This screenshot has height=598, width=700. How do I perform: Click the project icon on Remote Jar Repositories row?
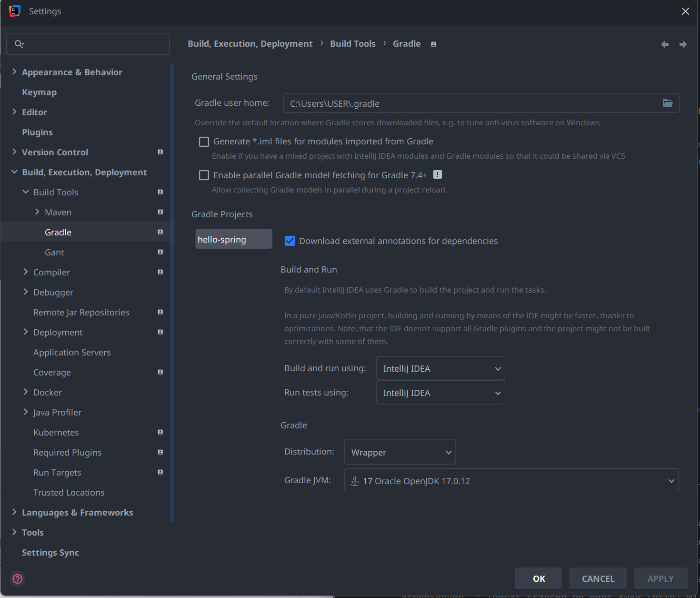[160, 312]
